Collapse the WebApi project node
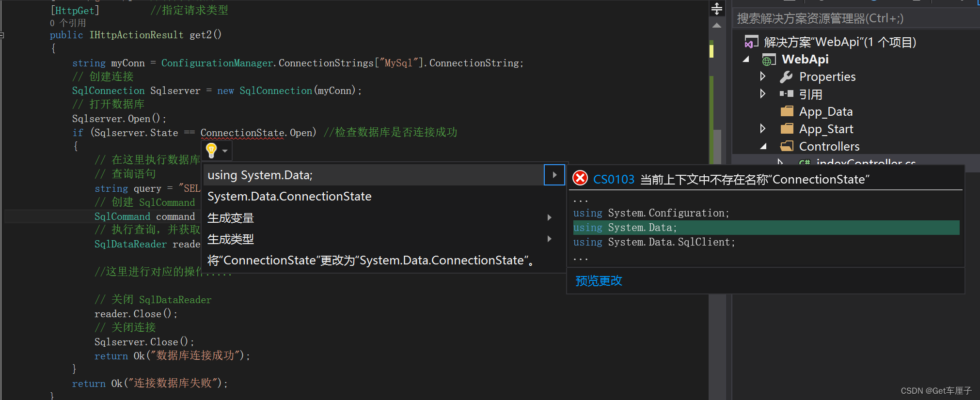This screenshot has width=980, height=400. [x=746, y=59]
